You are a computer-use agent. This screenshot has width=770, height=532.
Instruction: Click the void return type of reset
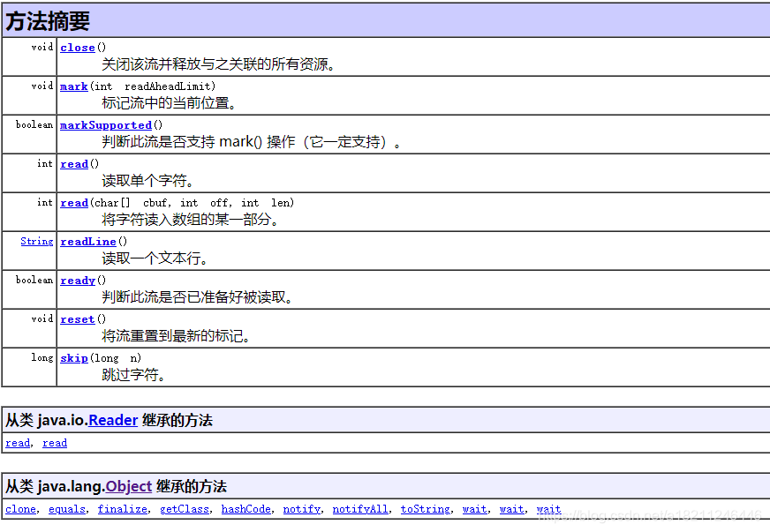42,319
